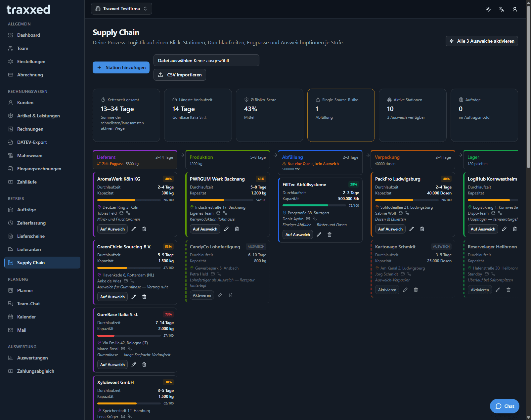Go to Lieferanten in the sidebar
The height and width of the screenshot is (420, 531).
click(x=42, y=249)
